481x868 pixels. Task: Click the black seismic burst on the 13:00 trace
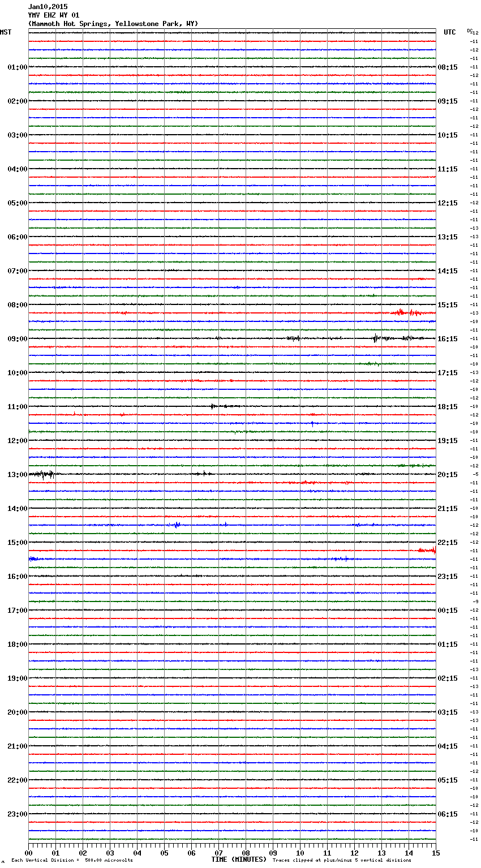(x=43, y=474)
